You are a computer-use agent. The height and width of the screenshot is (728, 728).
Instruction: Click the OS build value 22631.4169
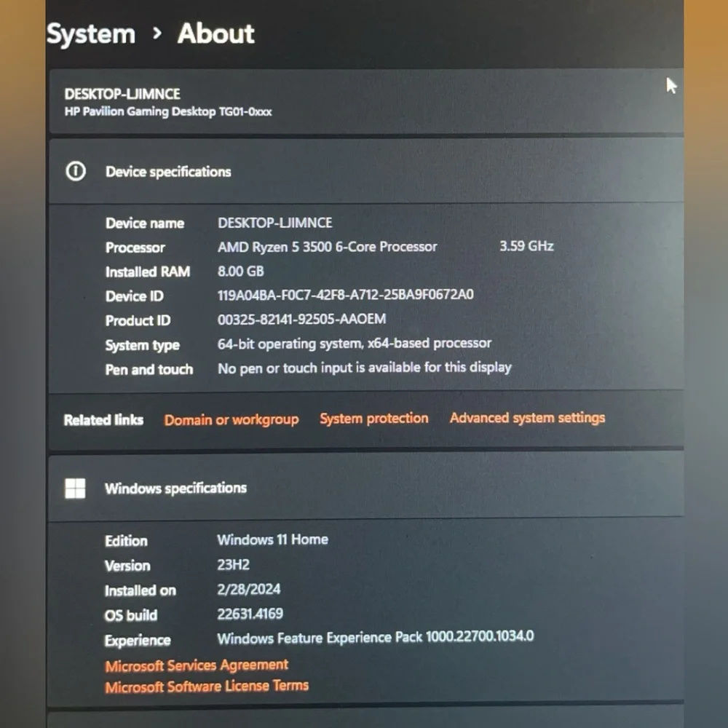point(250,614)
